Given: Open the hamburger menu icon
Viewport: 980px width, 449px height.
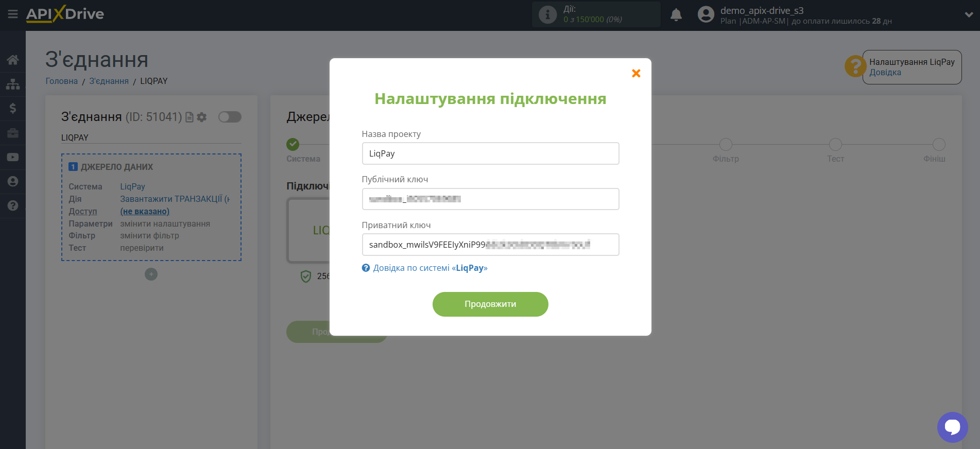Looking at the screenshot, I should pos(13,14).
